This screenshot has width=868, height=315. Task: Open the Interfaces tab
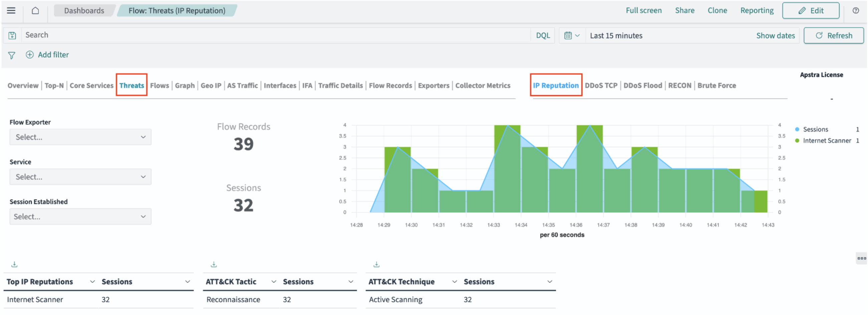click(x=280, y=85)
